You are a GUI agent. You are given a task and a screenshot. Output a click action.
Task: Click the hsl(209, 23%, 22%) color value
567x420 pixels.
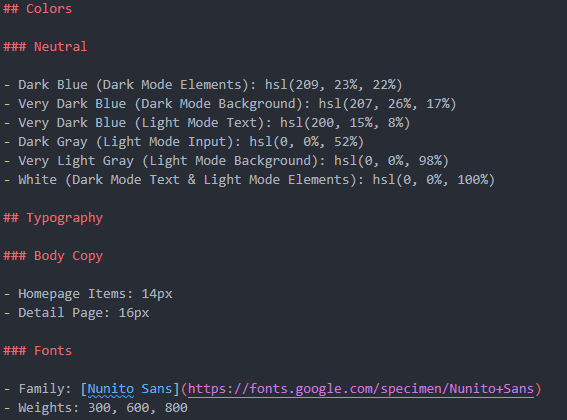[333, 85]
